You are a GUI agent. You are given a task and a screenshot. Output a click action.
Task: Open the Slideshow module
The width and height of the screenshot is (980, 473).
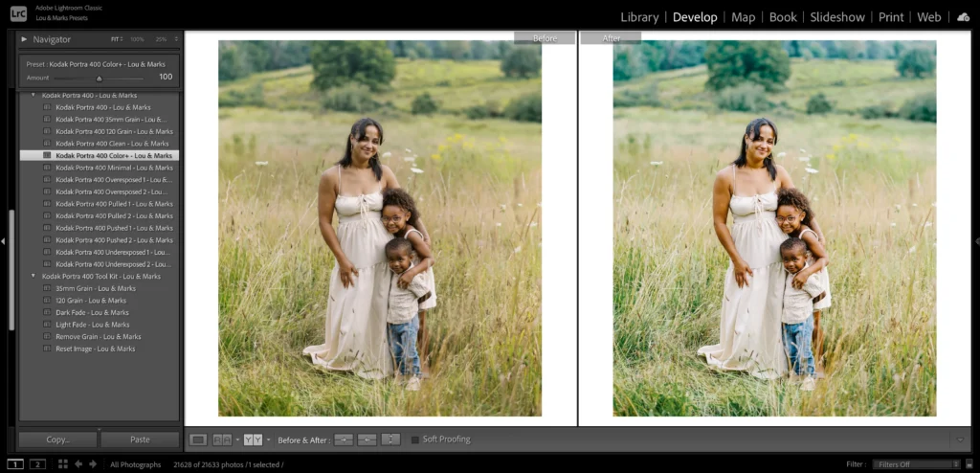[x=837, y=17]
